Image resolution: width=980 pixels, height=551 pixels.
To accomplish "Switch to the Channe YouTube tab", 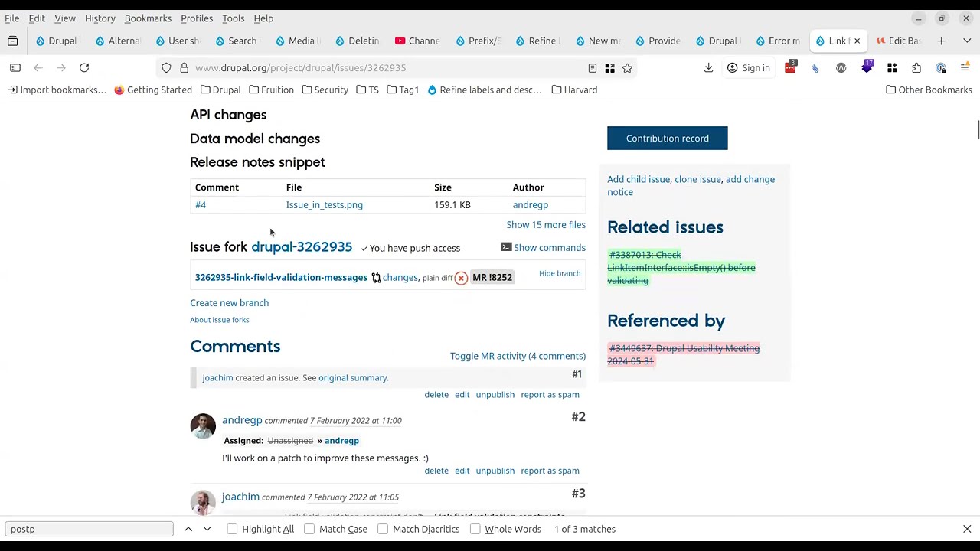I will (419, 41).
